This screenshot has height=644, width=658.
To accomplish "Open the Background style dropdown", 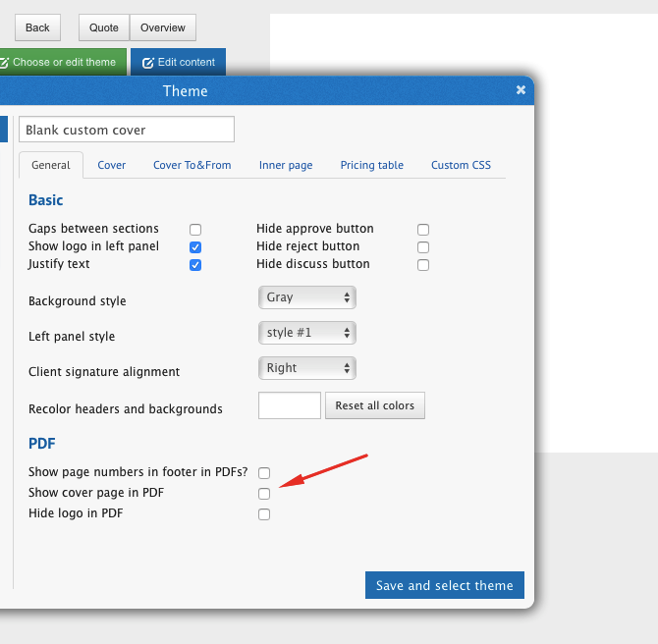I will click(x=306, y=297).
